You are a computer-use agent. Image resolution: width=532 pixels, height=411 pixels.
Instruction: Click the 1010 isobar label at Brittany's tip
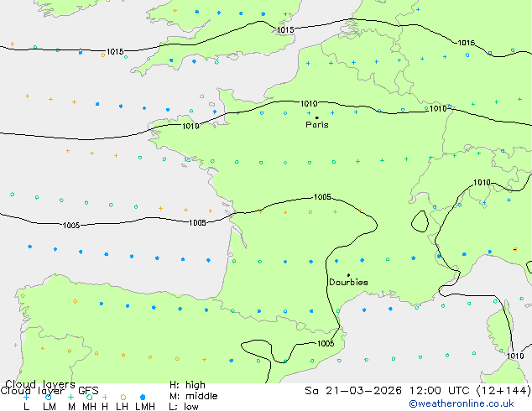pos(190,126)
